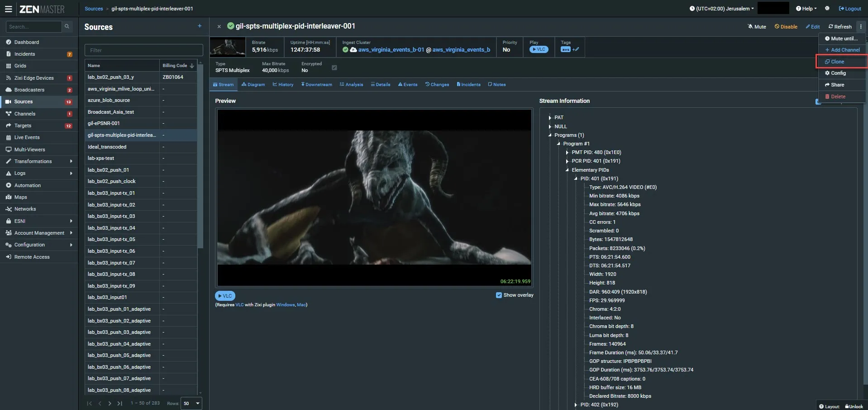
Task: Go to last page of sources
Action: [119, 403]
